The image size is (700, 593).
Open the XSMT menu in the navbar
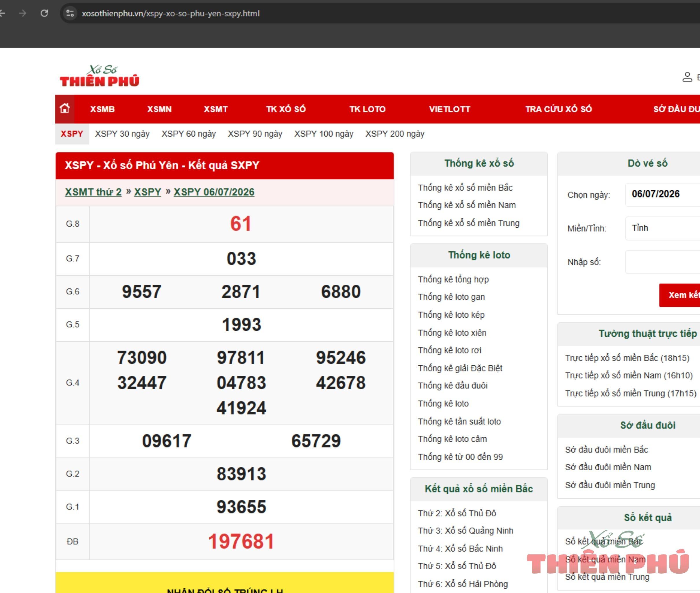click(216, 109)
